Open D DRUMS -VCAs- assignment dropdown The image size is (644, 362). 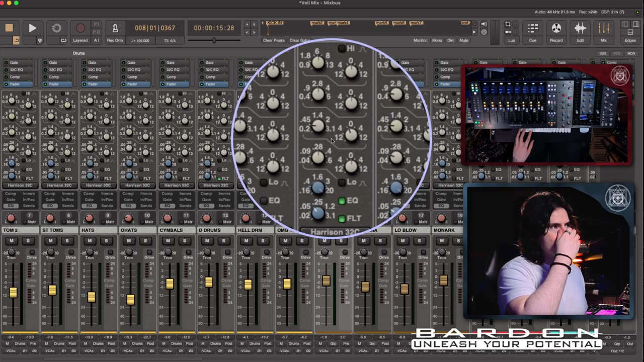tap(206, 350)
